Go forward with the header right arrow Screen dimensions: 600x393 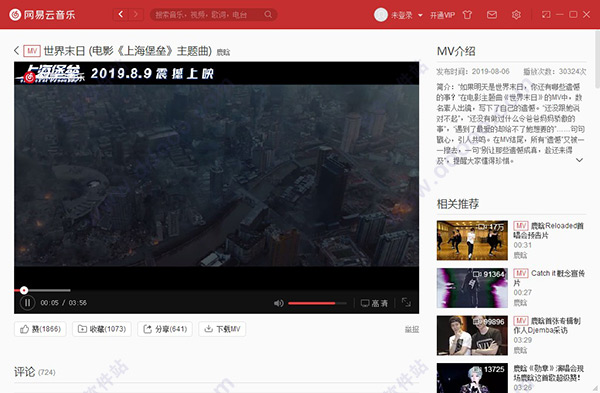click(x=135, y=15)
